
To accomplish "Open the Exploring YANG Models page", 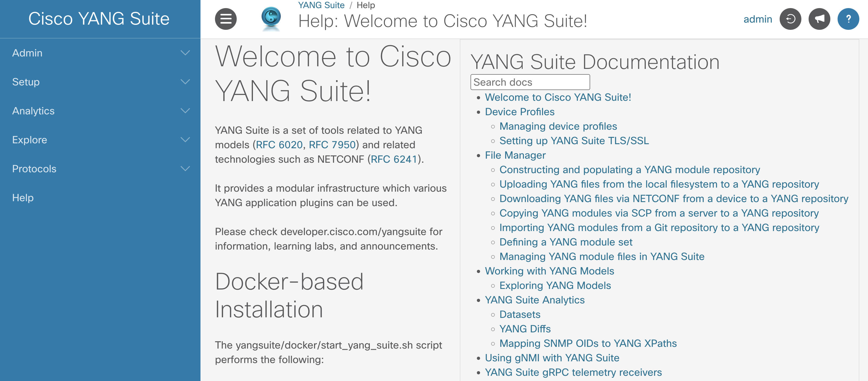I will pos(555,285).
